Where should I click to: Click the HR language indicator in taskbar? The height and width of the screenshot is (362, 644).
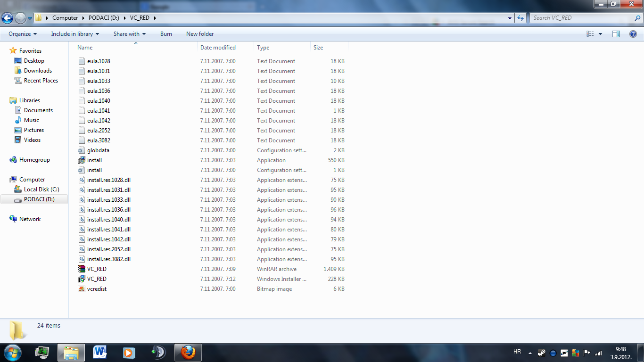click(517, 352)
